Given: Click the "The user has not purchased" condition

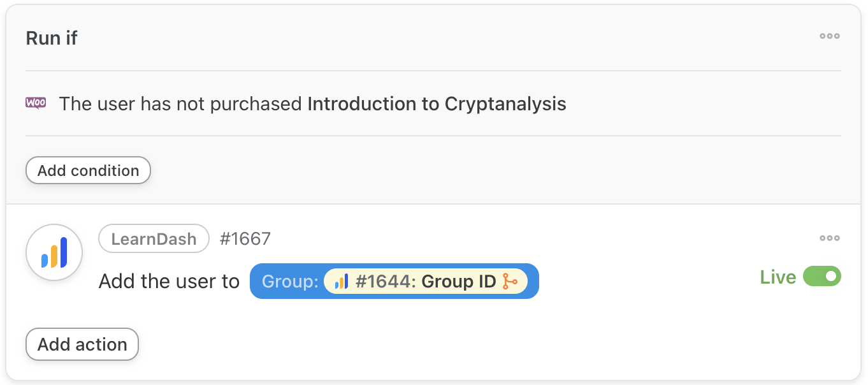Looking at the screenshot, I should (x=180, y=104).
